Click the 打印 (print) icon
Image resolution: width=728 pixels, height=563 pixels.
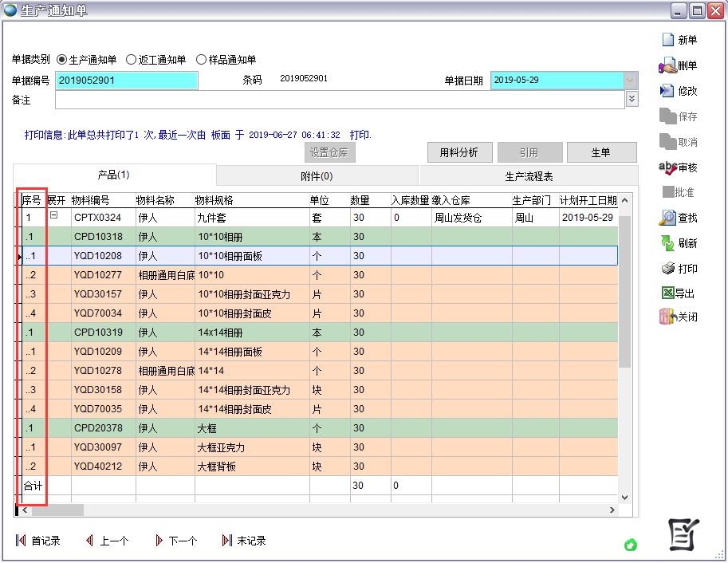pyautogui.click(x=667, y=269)
